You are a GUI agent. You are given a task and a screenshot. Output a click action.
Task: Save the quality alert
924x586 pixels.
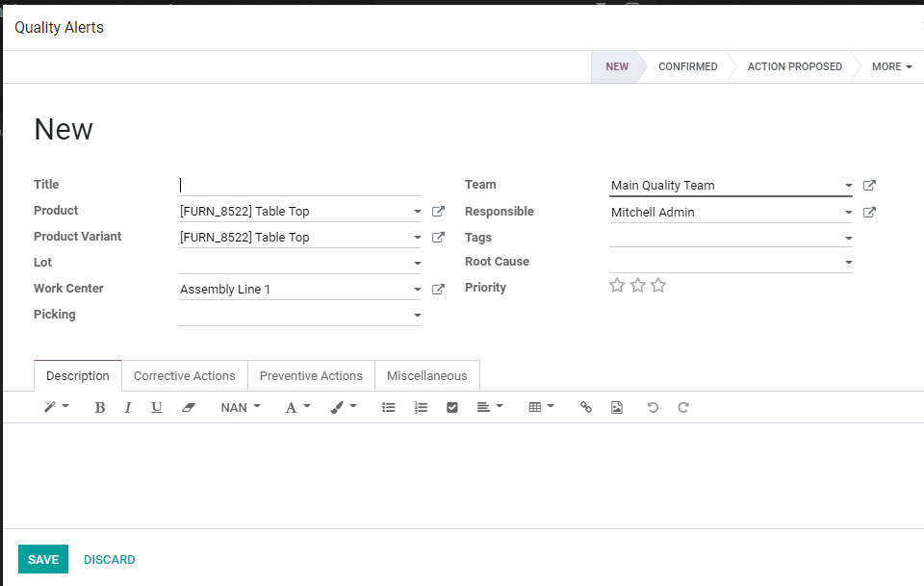[43, 559]
